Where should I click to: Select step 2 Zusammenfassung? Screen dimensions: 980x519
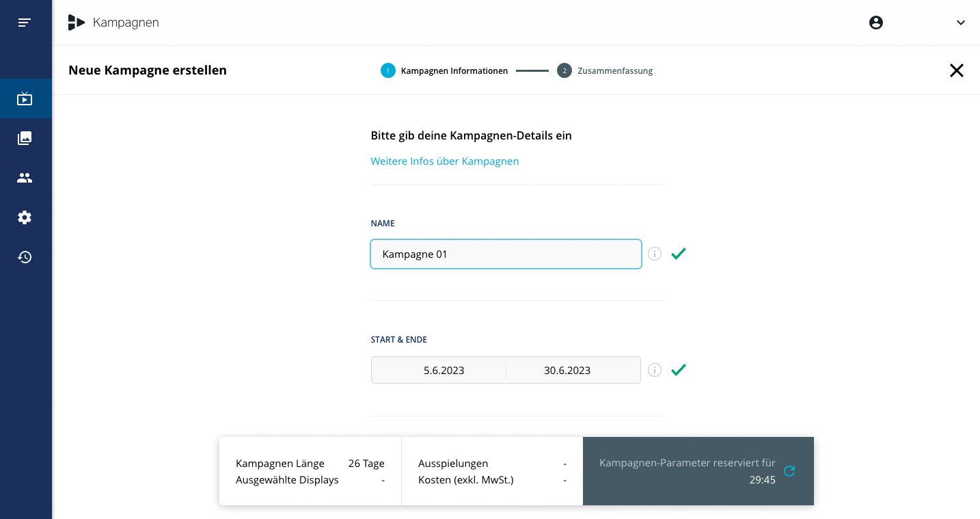click(605, 70)
